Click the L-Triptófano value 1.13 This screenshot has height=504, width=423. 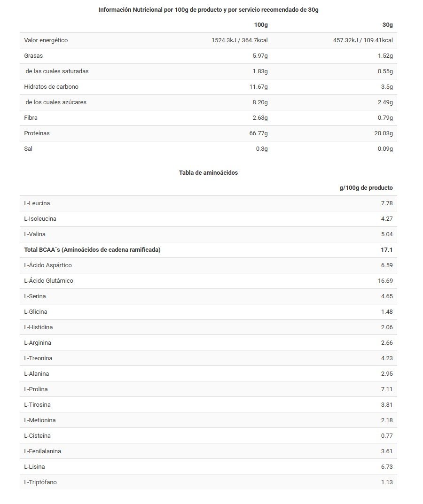387,482
